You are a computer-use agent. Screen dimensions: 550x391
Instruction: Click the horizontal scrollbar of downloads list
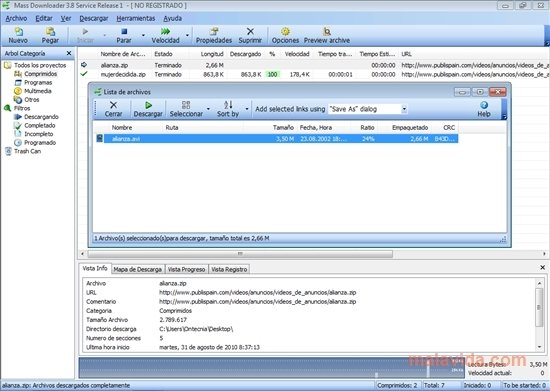(240, 254)
